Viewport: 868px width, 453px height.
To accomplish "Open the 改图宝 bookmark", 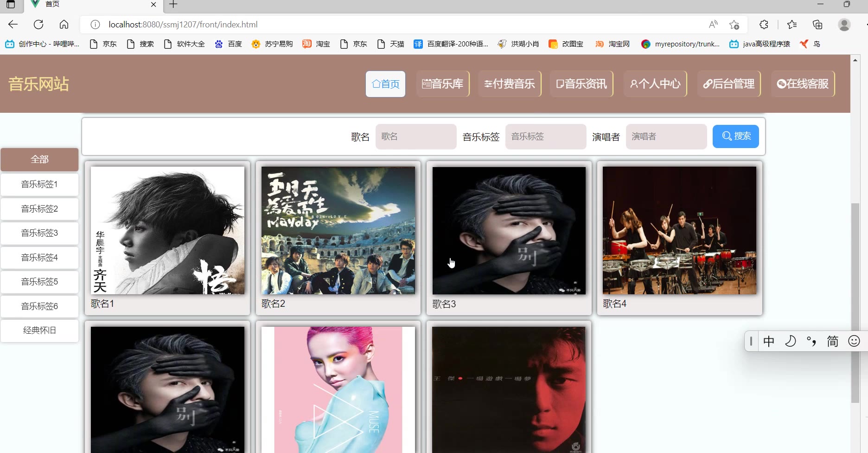I will [566, 44].
